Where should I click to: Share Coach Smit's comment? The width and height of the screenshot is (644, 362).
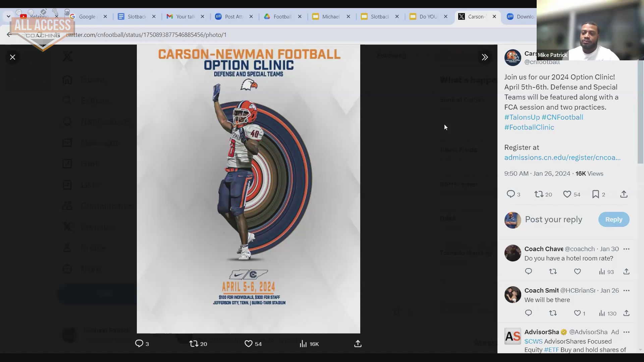pos(626,313)
